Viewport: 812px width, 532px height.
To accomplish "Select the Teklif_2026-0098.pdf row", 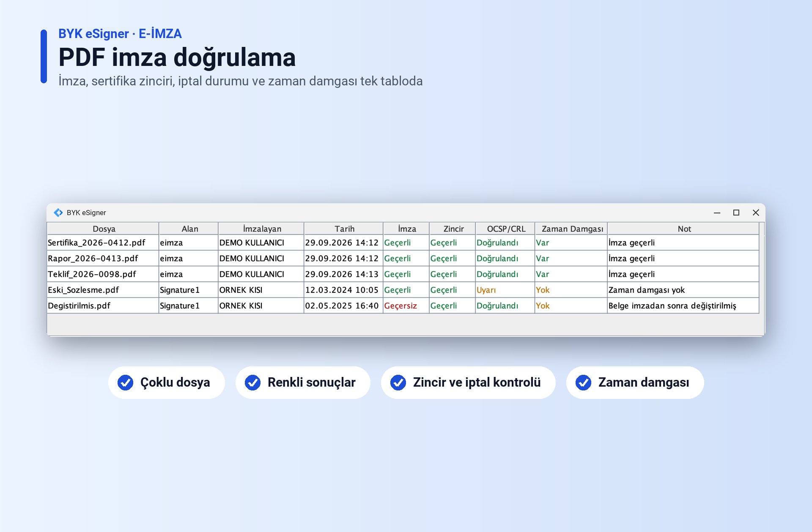I will (403, 274).
